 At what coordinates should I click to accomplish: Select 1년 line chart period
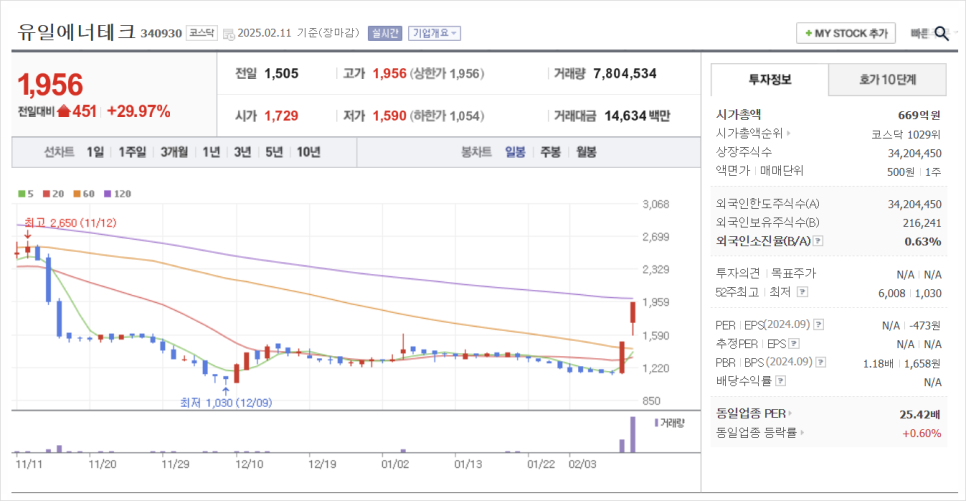[211, 152]
